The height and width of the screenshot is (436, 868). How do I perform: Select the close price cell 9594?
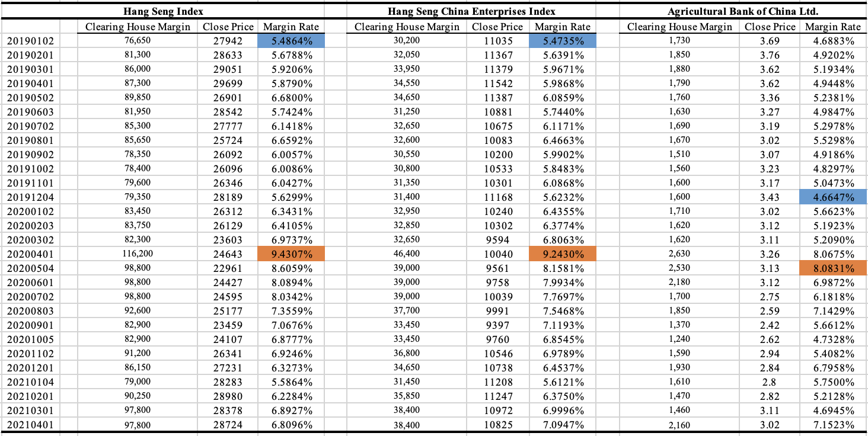click(497, 240)
